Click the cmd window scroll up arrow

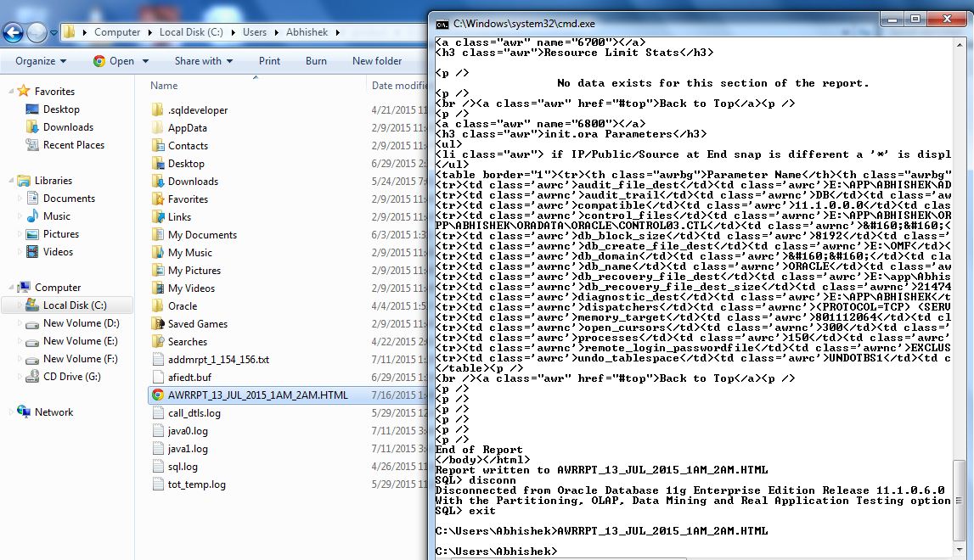(960, 45)
